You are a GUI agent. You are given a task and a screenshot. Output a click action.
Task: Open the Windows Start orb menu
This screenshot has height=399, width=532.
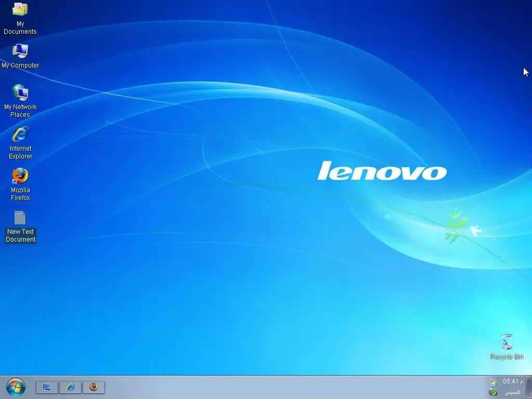tap(16, 387)
